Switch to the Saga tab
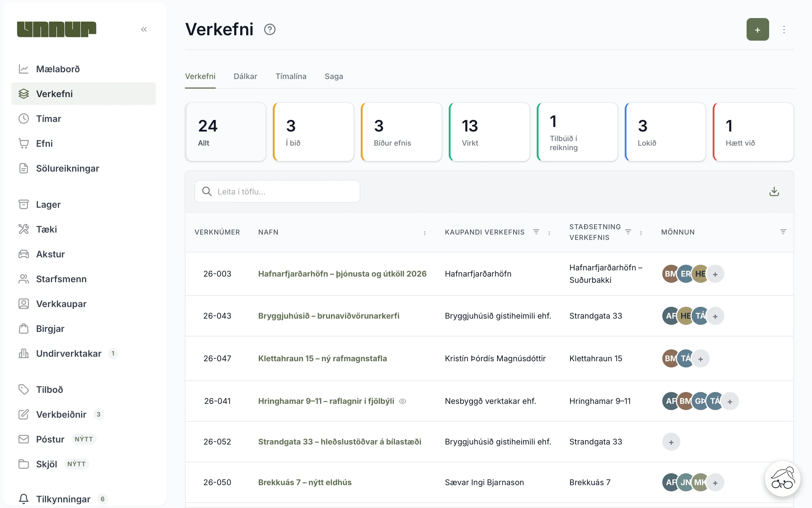 334,76
